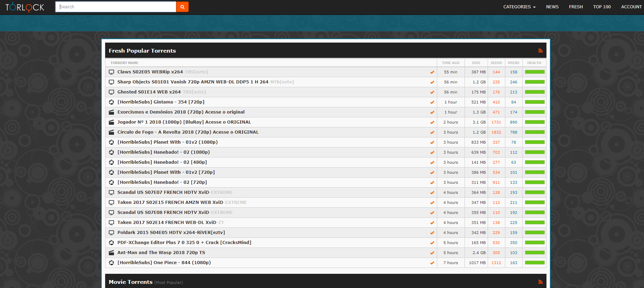This screenshot has width=644, height=288.
Task: Sort by Peers column header
Action: point(513,63)
